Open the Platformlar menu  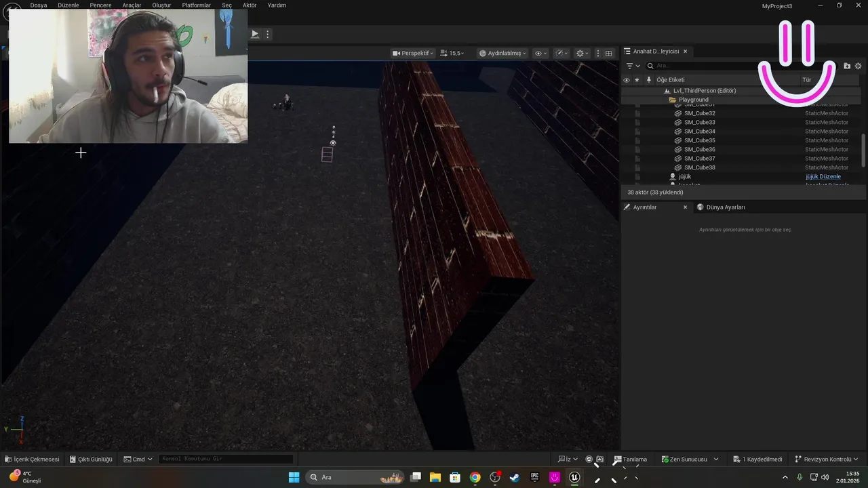(197, 5)
